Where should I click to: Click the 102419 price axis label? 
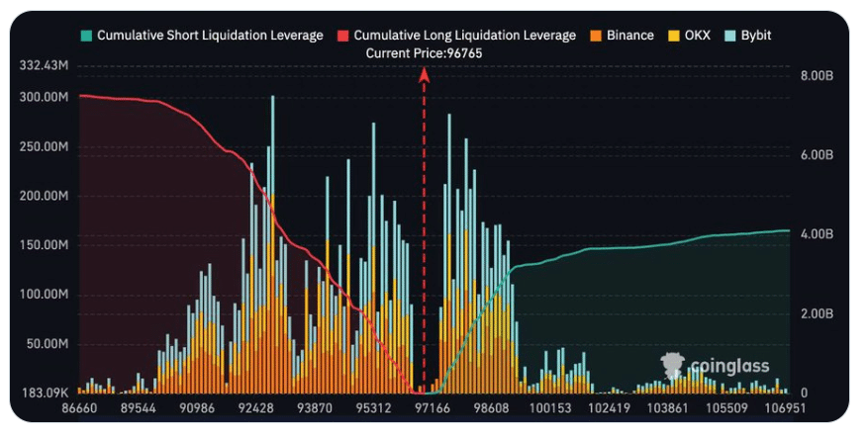pyautogui.click(x=609, y=409)
